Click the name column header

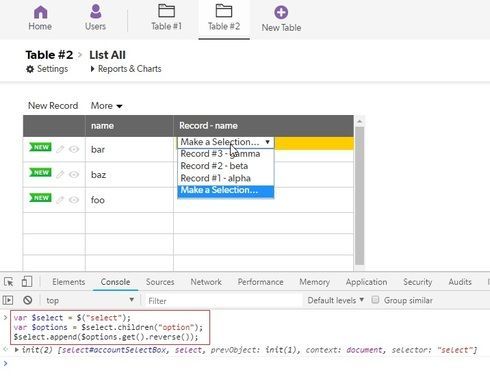129,126
